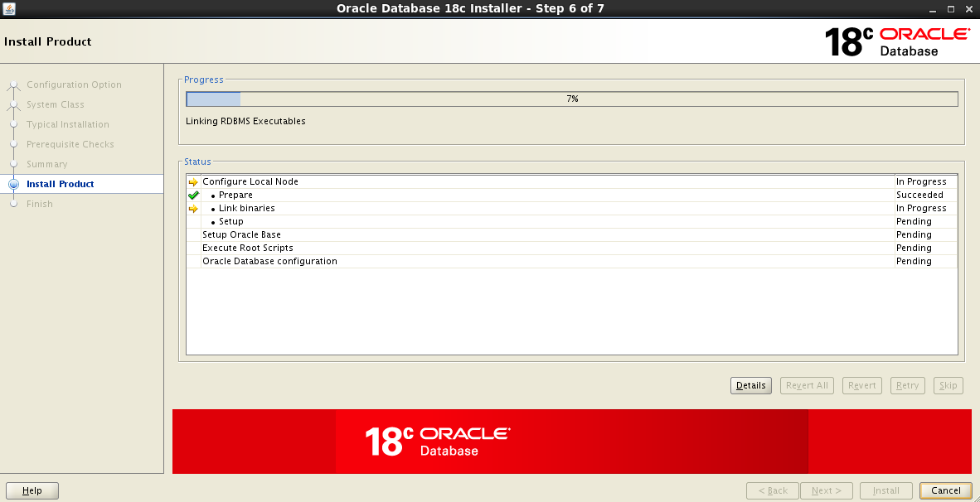
Task: Click the green checkmark beside Prepare
Action: click(193, 195)
